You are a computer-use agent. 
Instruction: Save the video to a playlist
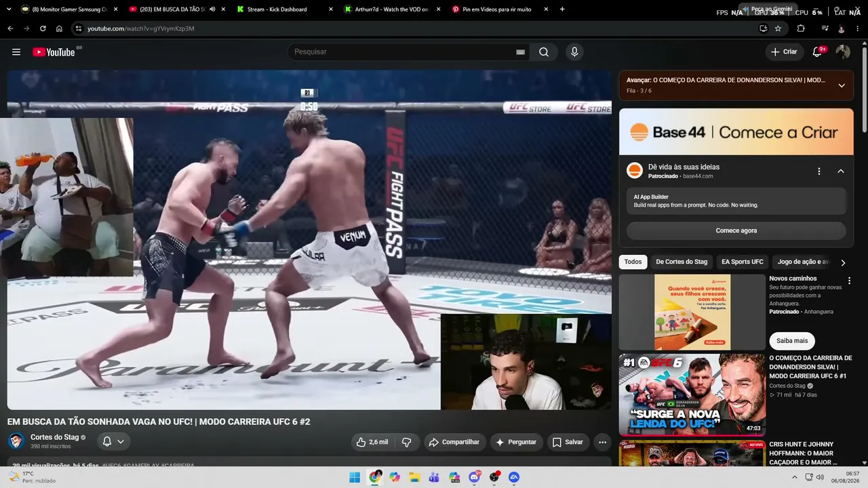tap(568, 442)
